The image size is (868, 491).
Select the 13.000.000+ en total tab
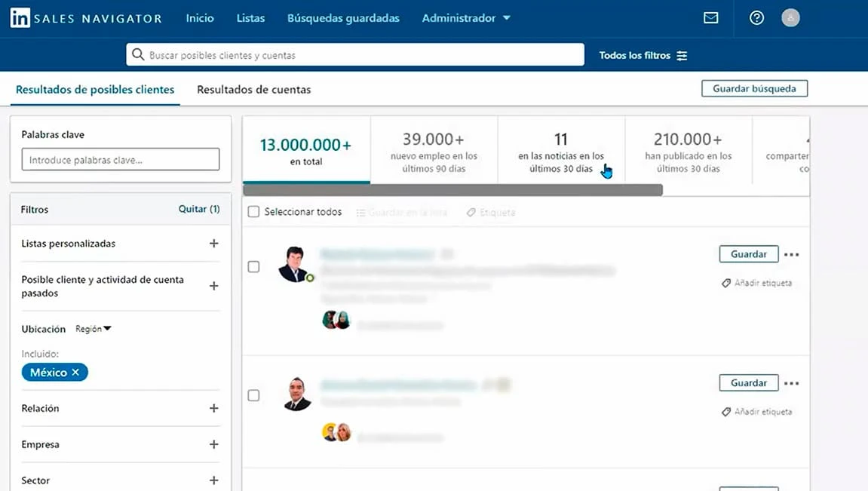point(306,150)
